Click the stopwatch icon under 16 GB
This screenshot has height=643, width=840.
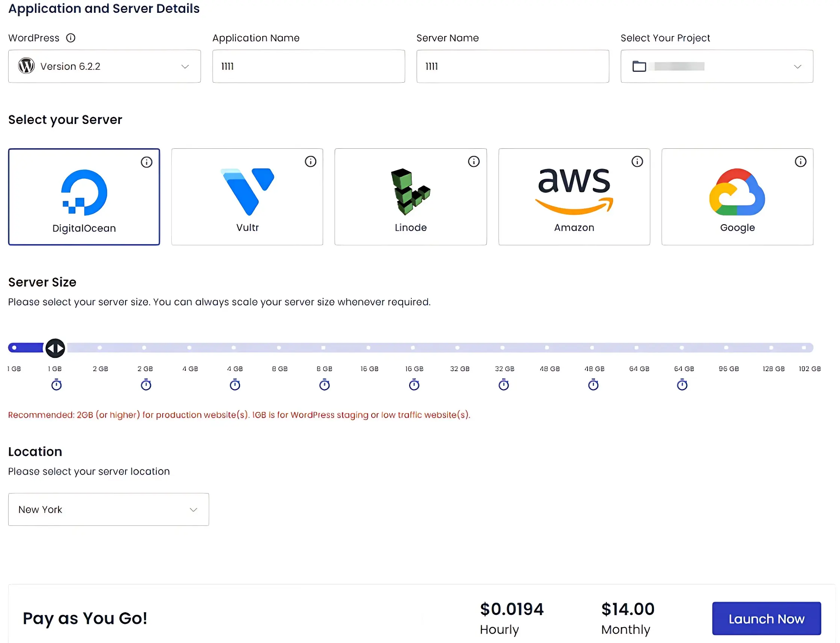click(414, 384)
